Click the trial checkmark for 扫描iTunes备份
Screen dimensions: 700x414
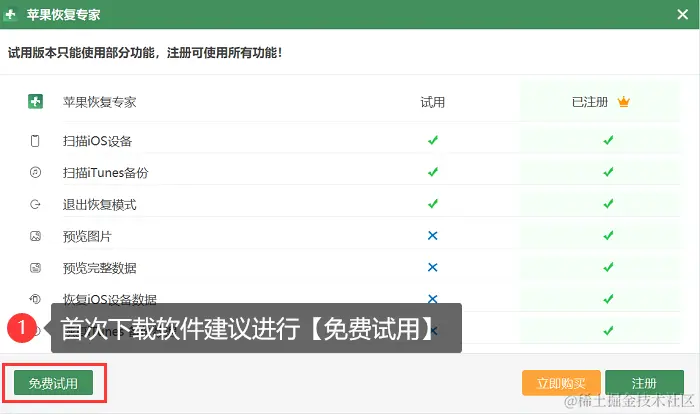click(x=433, y=172)
